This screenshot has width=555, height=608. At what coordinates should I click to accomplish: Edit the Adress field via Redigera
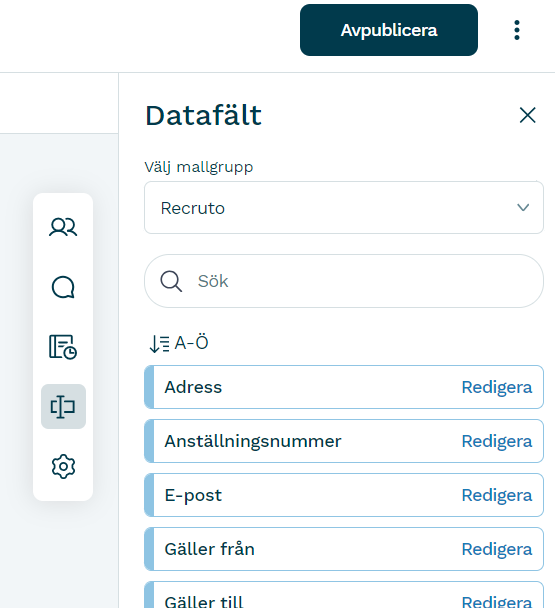click(496, 387)
